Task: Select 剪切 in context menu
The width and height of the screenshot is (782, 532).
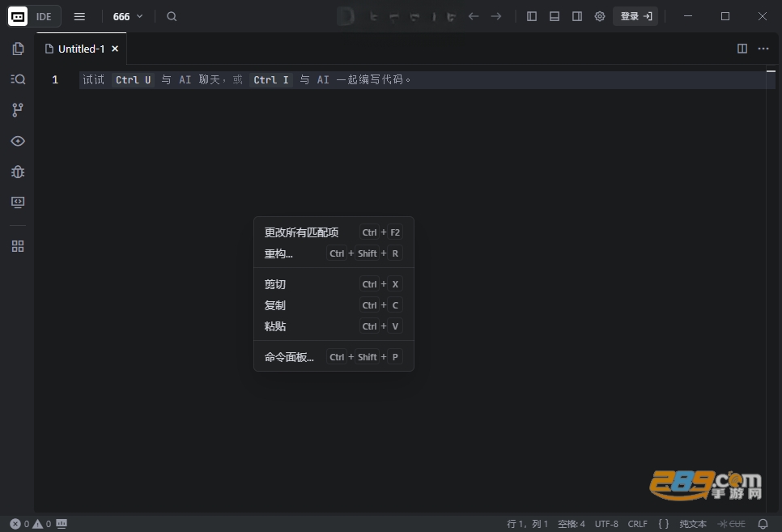Action: pos(334,284)
